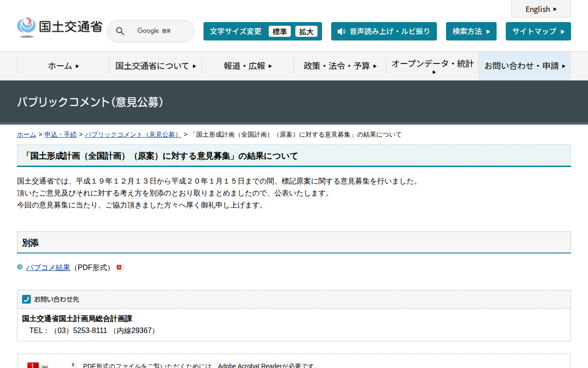This screenshot has height=368, width=588.
Task: Click the arrow icon on 検索方法 button
Action: tap(488, 31)
